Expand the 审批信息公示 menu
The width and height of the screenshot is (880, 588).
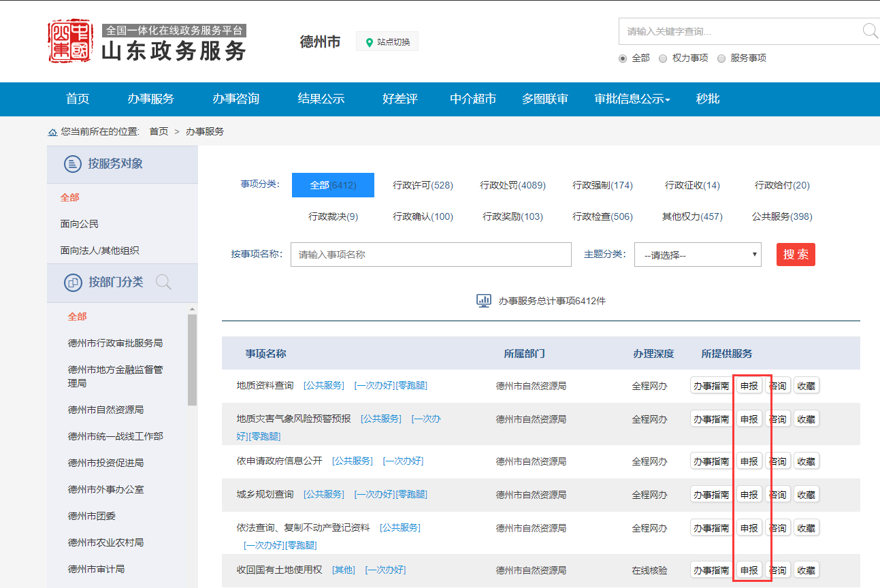pyautogui.click(x=632, y=99)
